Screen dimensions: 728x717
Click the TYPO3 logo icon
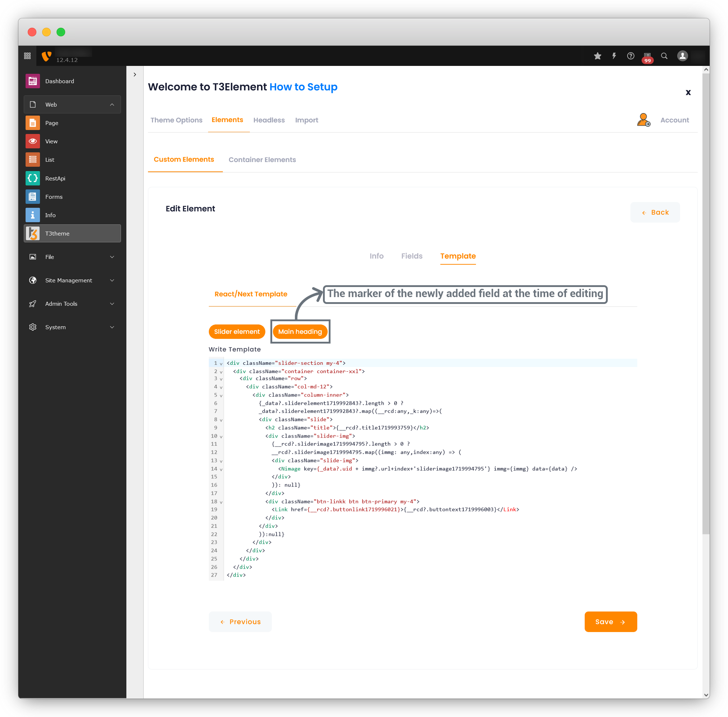[x=46, y=56]
